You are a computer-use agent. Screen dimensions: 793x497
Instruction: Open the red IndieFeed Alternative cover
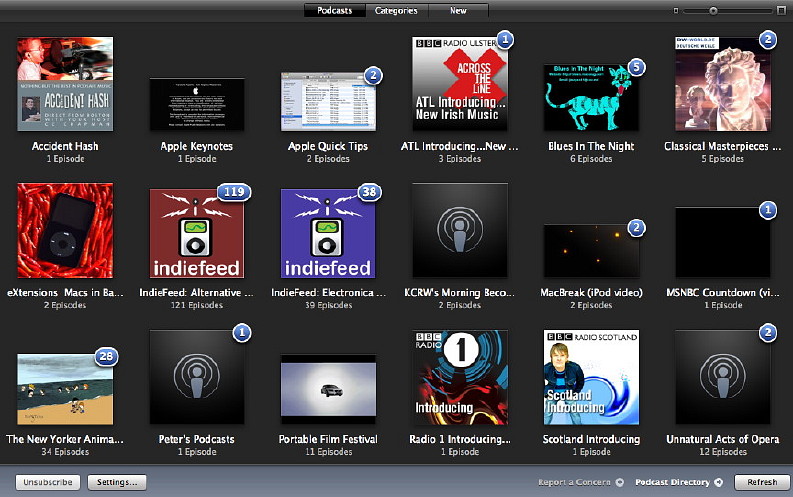coord(197,233)
